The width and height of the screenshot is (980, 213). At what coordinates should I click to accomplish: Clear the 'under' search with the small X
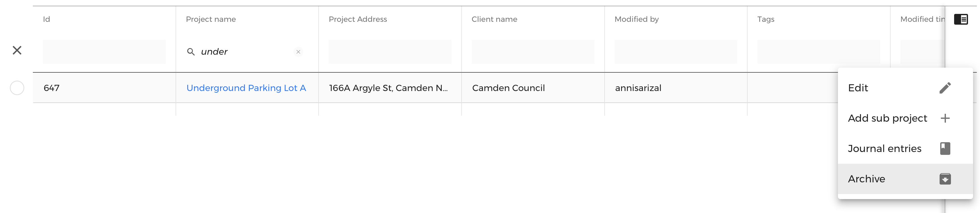[x=298, y=52]
